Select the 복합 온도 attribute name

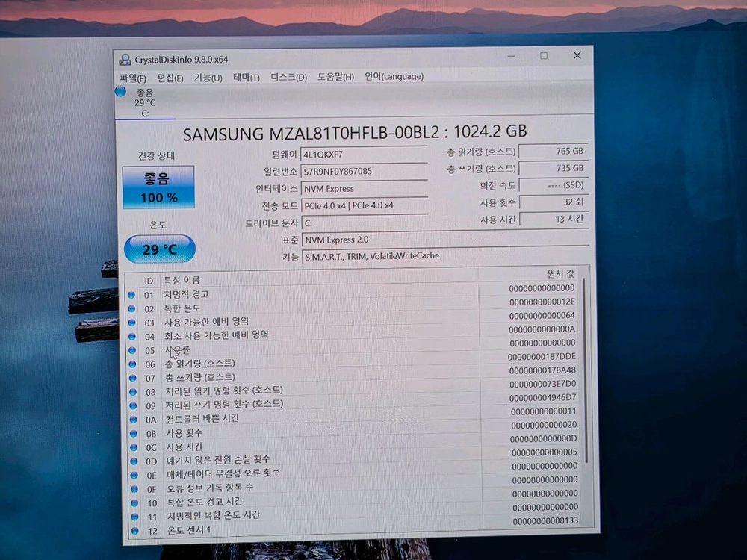pos(182,308)
